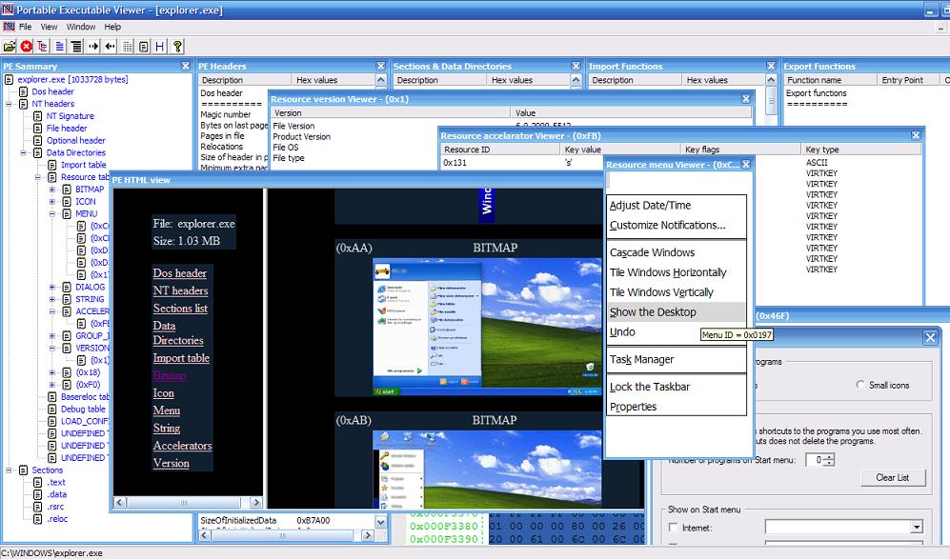The width and height of the screenshot is (950, 560).
Task: Follow the Import table link in HTML view
Action: (x=181, y=358)
